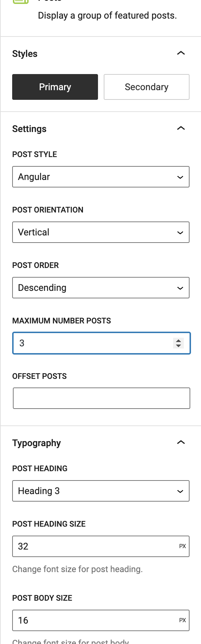Increase maximum number posts with up arrow
Image resolution: width=201 pixels, height=644 pixels.
click(x=178, y=341)
